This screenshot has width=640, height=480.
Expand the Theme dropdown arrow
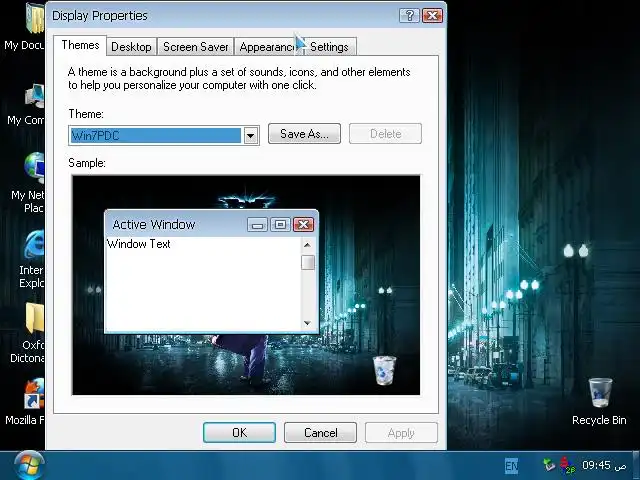click(x=251, y=136)
